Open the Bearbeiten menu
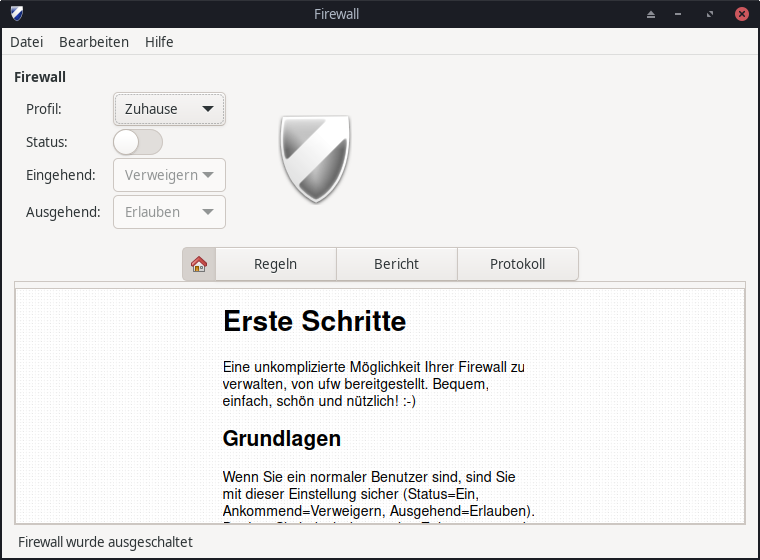This screenshot has width=760, height=560. point(94,42)
